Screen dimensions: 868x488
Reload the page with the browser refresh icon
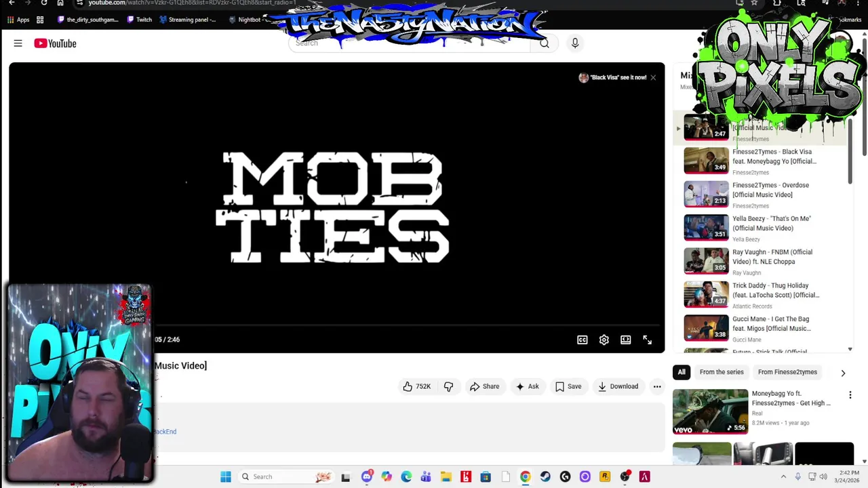click(x=44, y=3)
